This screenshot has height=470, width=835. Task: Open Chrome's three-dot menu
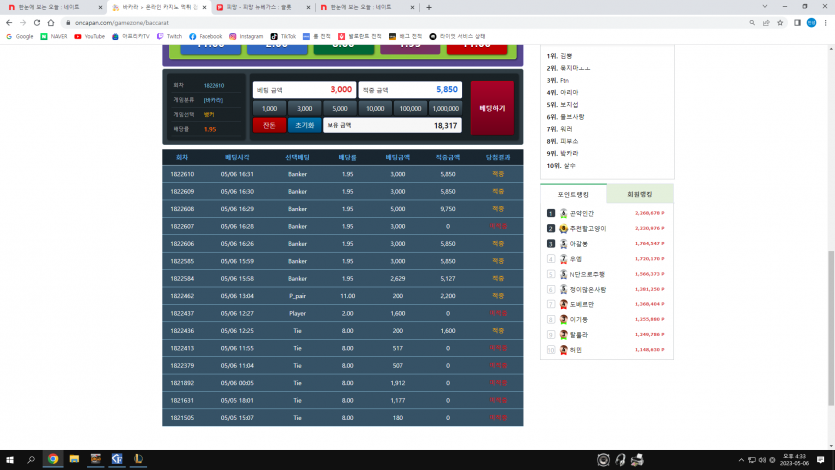825,23
